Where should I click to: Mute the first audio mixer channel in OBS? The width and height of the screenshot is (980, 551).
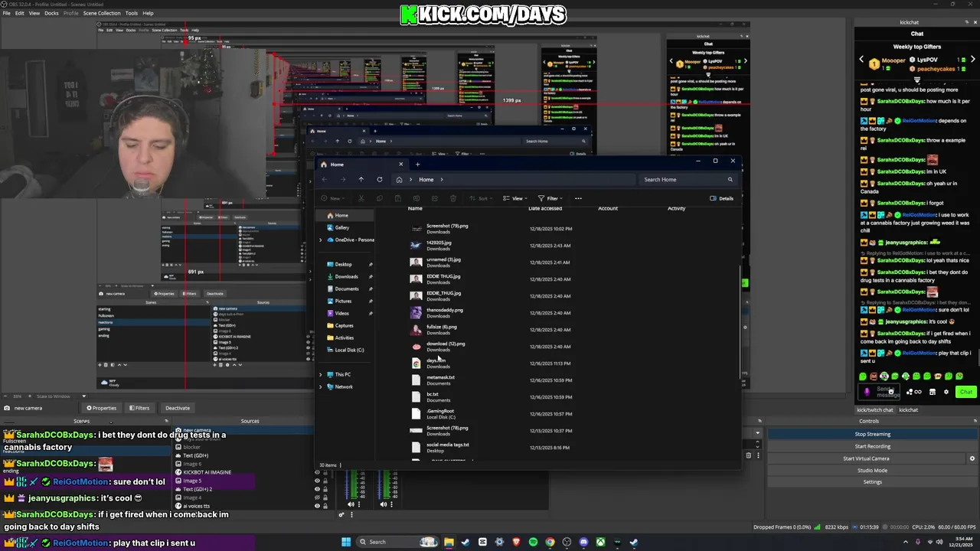pos(351,504)
